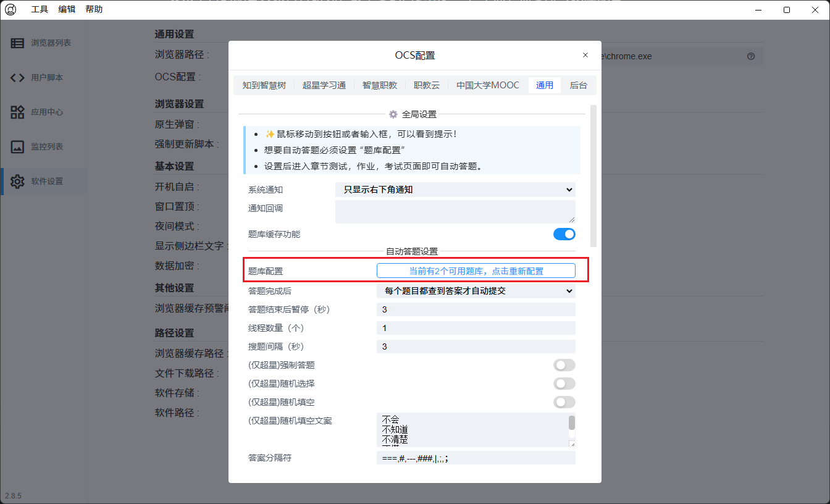Click the app logo in title bar
The width and height of the screenshot is (830, 504).
coord(10,9)
